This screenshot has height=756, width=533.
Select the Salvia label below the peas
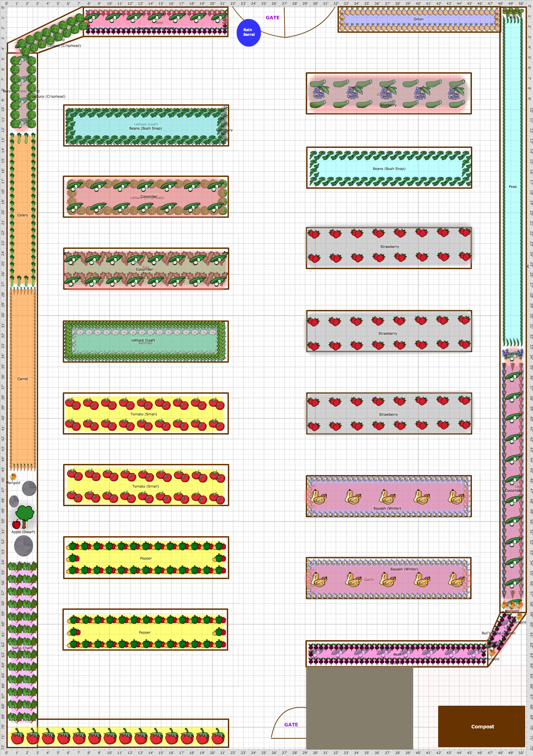512,354
